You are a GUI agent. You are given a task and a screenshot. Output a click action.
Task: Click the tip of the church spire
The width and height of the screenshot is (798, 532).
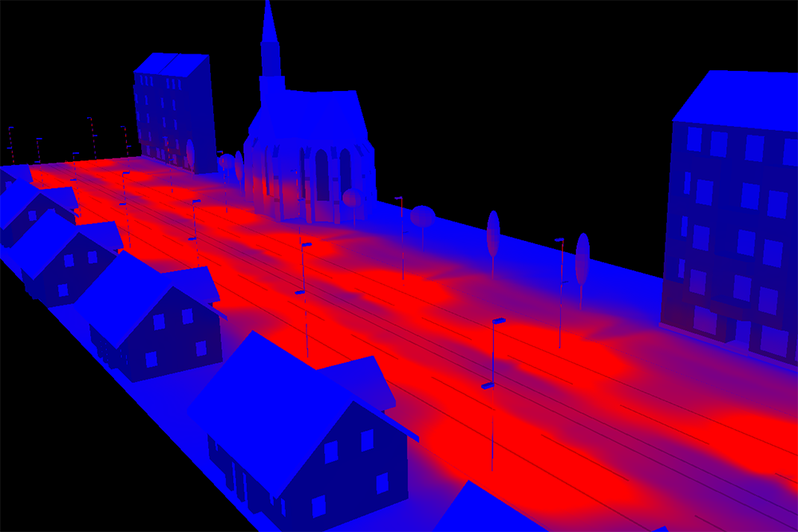(x=268, y=6)
